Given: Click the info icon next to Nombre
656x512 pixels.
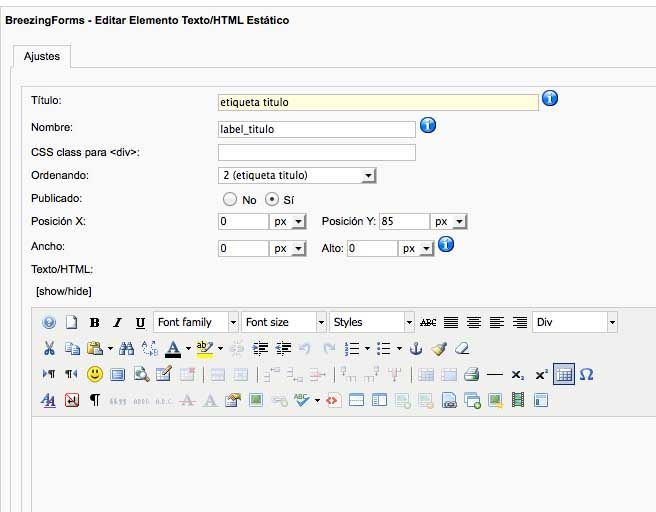Looking at the screenshot, I should pyautogui.click(x=428, y=125).
